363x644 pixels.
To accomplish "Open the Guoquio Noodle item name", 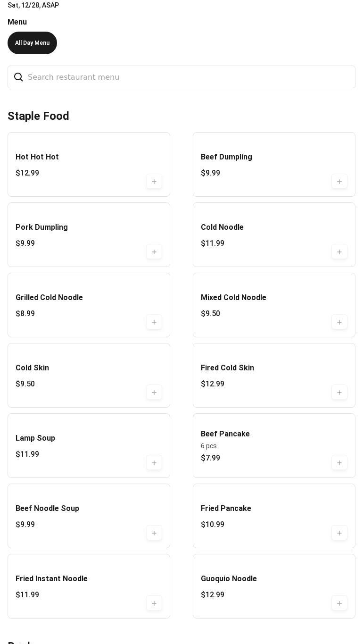I will point(229,579).
